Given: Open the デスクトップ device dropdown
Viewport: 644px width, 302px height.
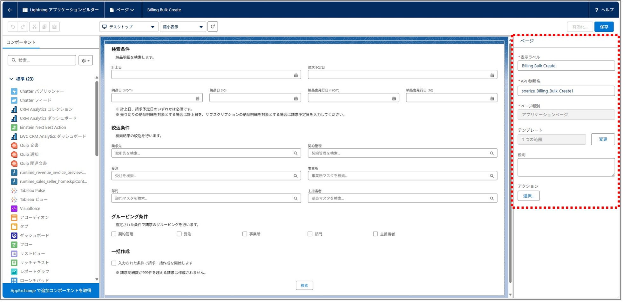Looking at the screenshot, I should pos(128,27).
